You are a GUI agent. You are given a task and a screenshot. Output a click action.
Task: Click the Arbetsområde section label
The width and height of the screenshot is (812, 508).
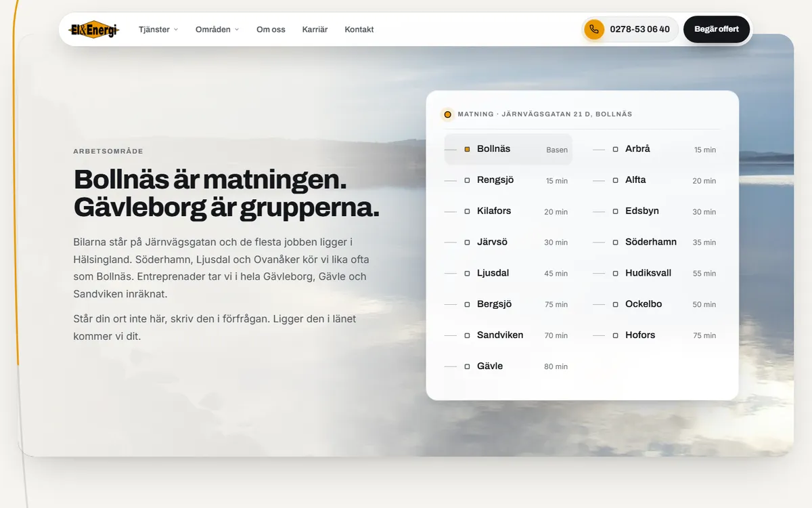pyautogui.click(x=108, y=152)
